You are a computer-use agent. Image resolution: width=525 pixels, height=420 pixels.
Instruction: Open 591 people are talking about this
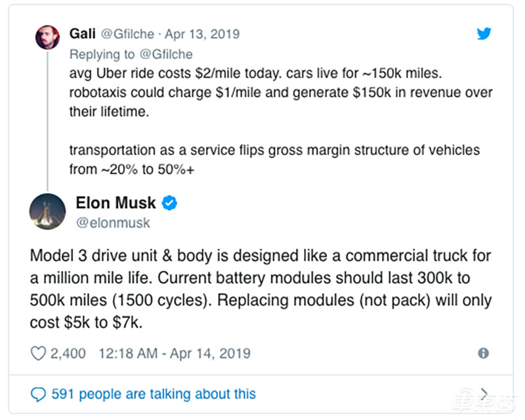[x=154, y=394]
